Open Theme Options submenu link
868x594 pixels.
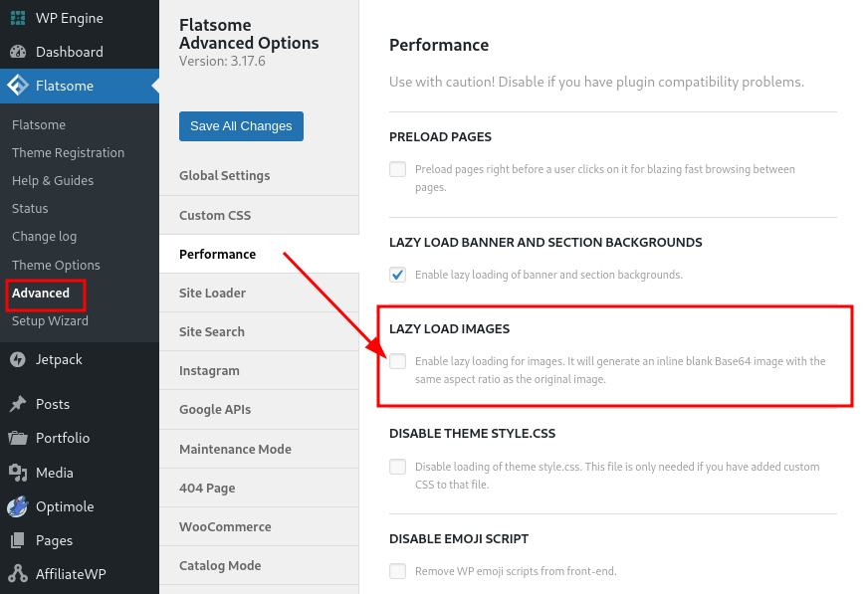[56, 265]
